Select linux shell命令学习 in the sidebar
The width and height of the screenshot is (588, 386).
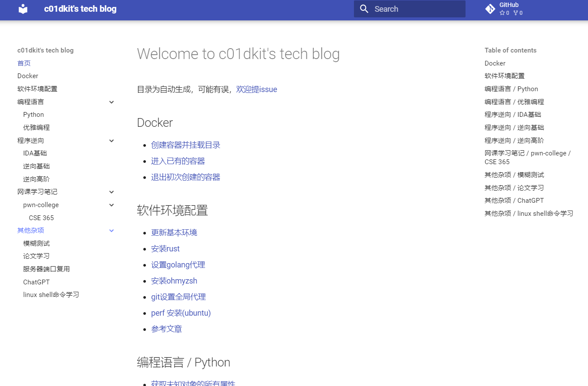[51, 294]
